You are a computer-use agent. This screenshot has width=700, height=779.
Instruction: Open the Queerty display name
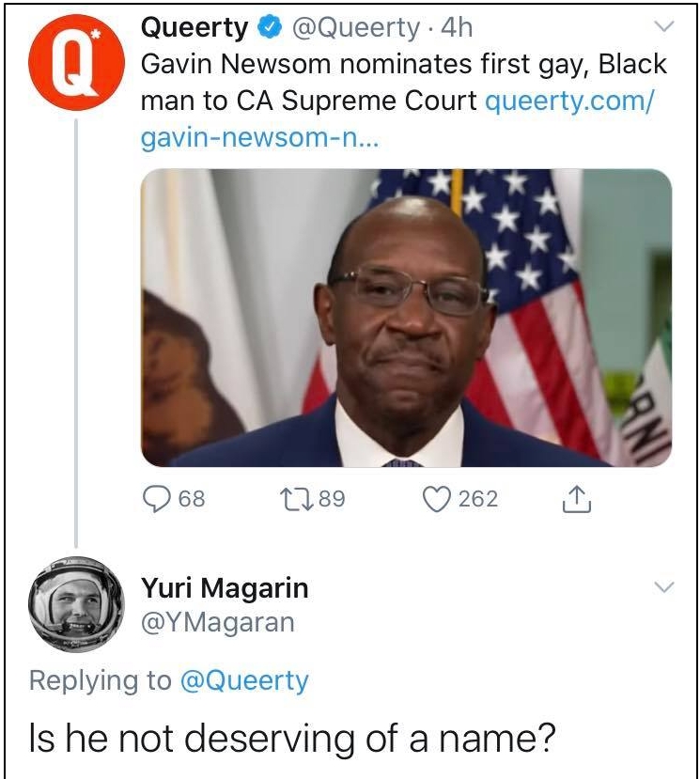[194, 29]
